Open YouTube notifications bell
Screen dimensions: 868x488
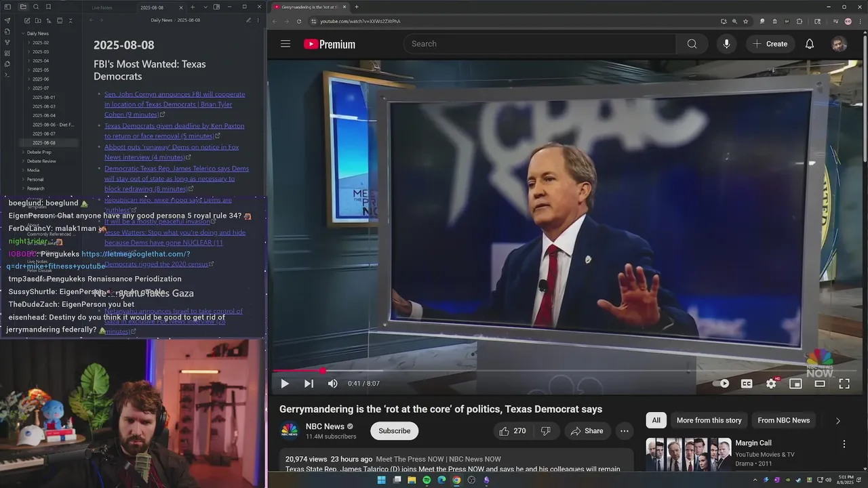(810, 43)
